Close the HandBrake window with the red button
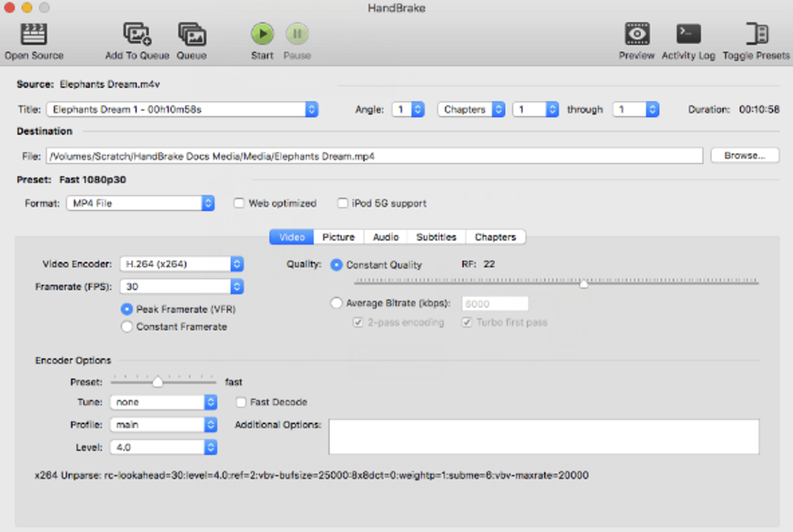Image resolution: width=793 pixels, height=532 pixels. pos(9,7)
